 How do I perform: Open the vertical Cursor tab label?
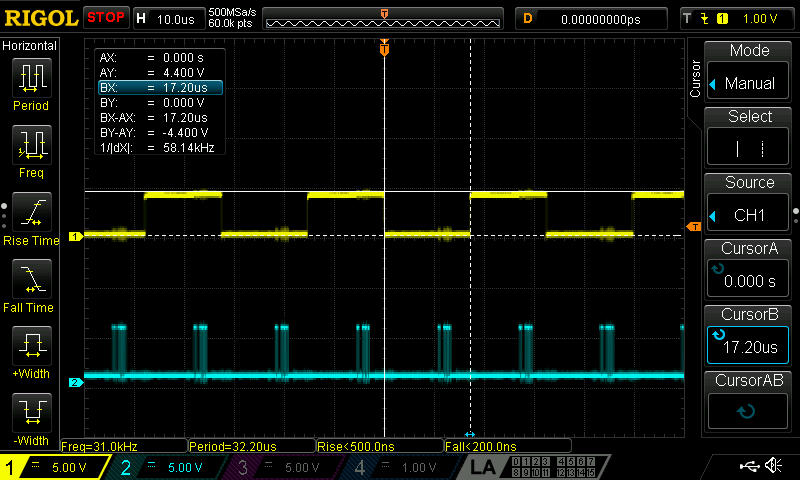tap(695, 78)
